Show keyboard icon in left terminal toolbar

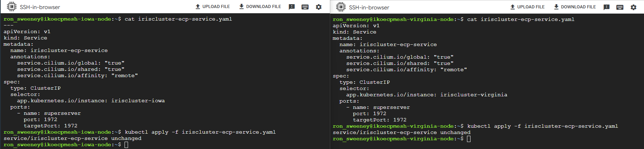[x=305, y=7]
